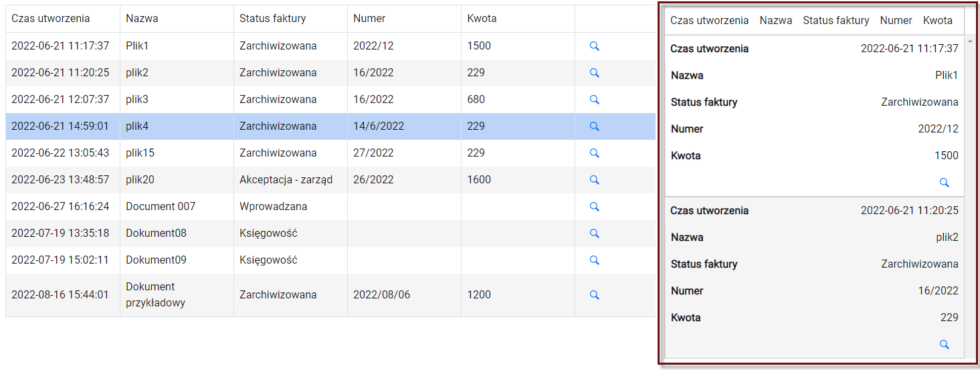Click Numer column header in main table
Image resolution: width=980 pixels, height=370 pixels.
[x=369, y=19]
